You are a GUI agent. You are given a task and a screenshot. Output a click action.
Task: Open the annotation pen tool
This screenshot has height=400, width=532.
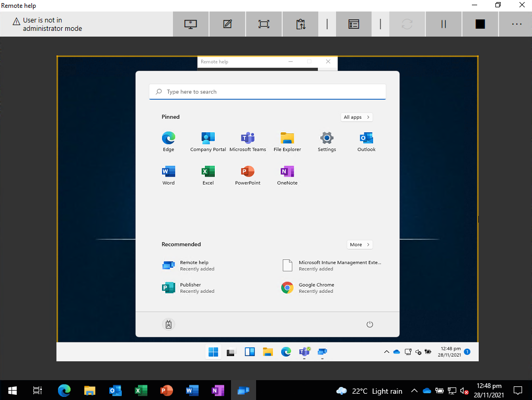pos(227,24)
